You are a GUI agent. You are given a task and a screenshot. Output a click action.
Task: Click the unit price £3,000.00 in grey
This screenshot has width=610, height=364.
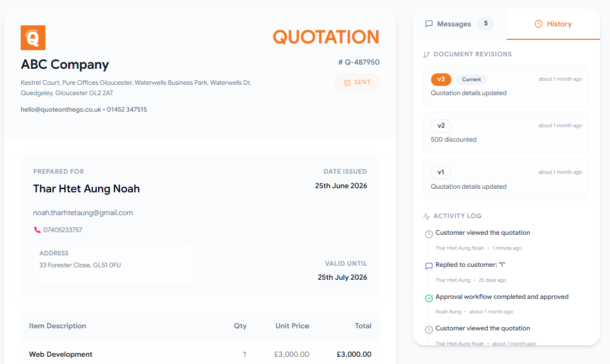pos(292,354)
